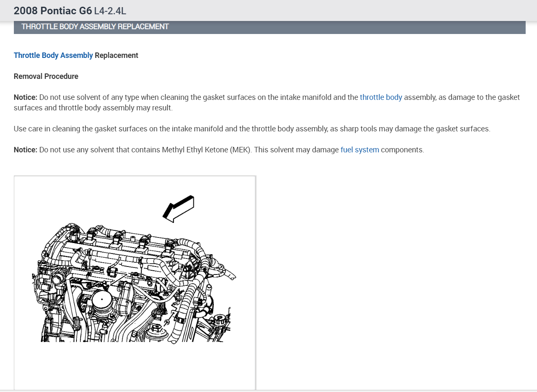Click the engine diagram image
537x392 pixels.
pyautogui.click(x=135, y=283)
